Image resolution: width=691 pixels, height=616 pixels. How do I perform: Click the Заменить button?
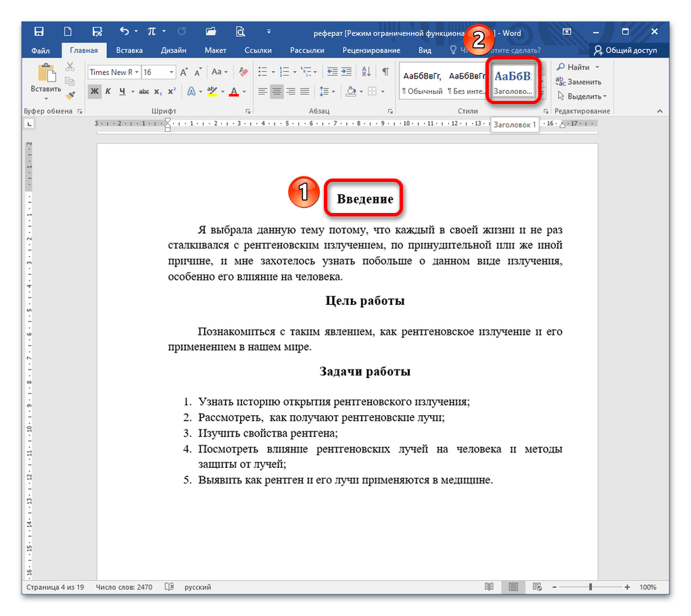pyautogui.click(x=578, y=82)
